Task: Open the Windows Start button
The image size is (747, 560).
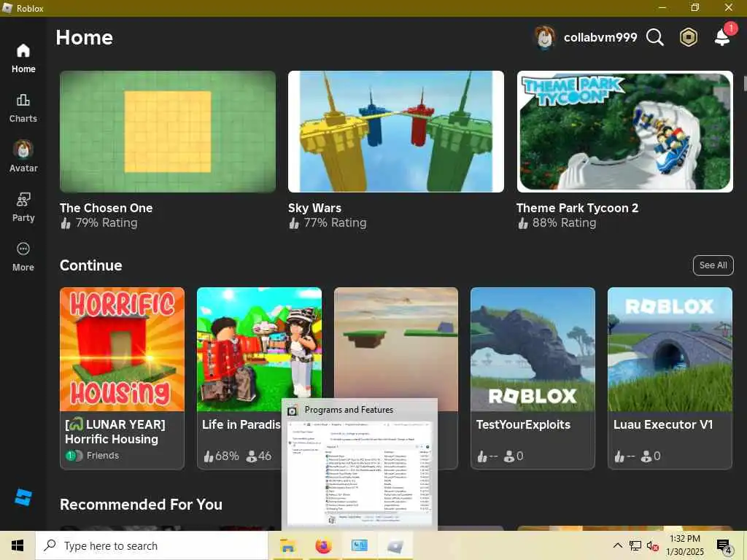Action: (18, 545)
